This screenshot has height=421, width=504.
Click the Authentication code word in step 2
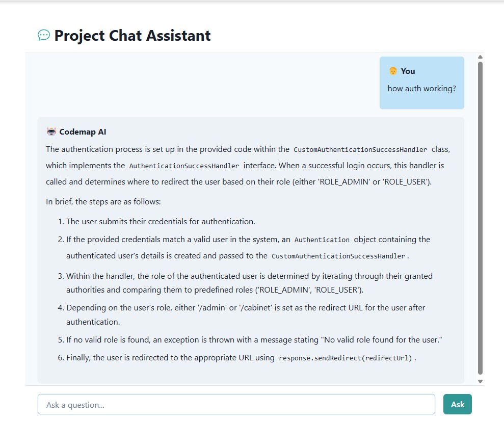point(322,240)
